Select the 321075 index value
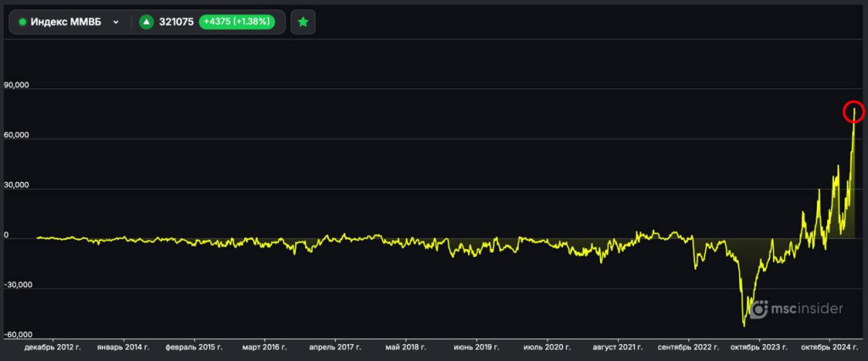 tap(176, 22)
